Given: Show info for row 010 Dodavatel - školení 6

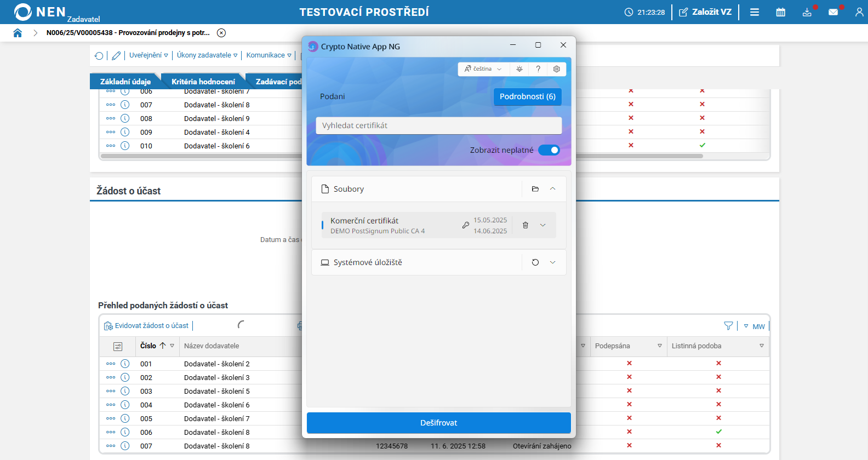Looking at the screenshot, I should pos(125,146).
